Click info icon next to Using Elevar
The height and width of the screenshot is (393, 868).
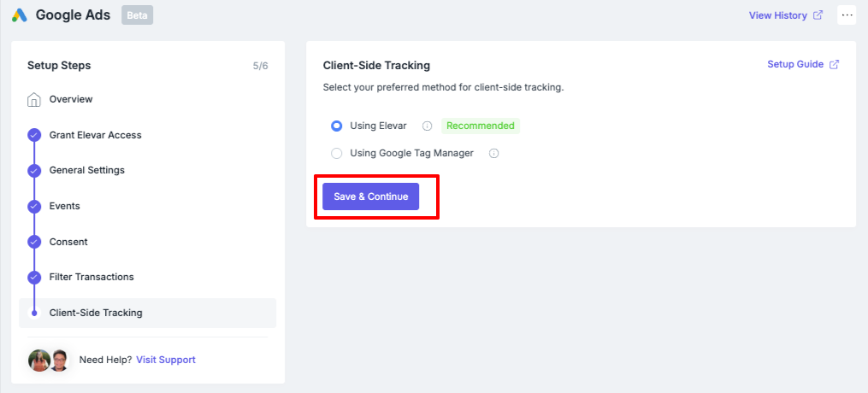click(427, 126)
